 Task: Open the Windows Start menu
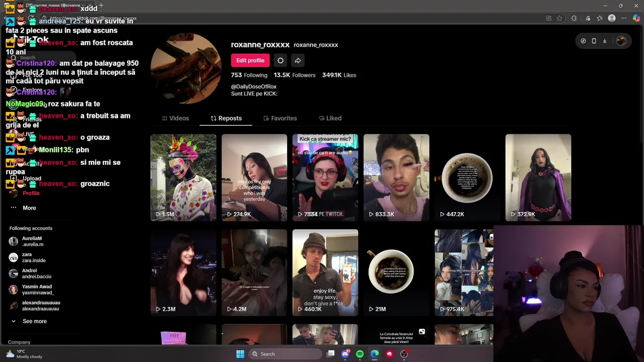pos(240,354)
